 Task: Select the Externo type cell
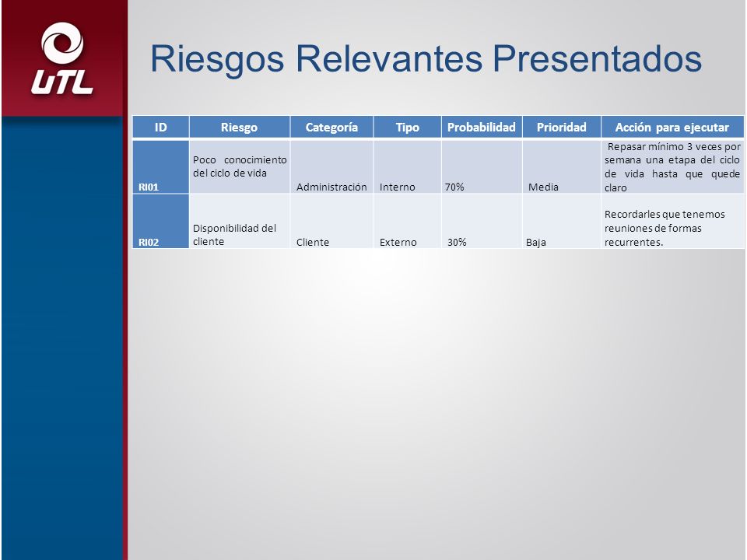pos(407,221)
